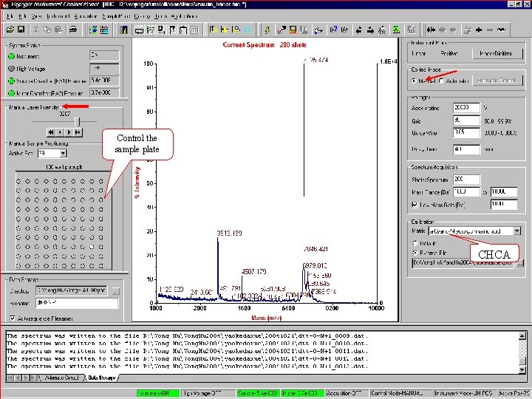Click the inward arrows compress toolbar icon
Screen dimensions: 532x399
coord(431,30)
